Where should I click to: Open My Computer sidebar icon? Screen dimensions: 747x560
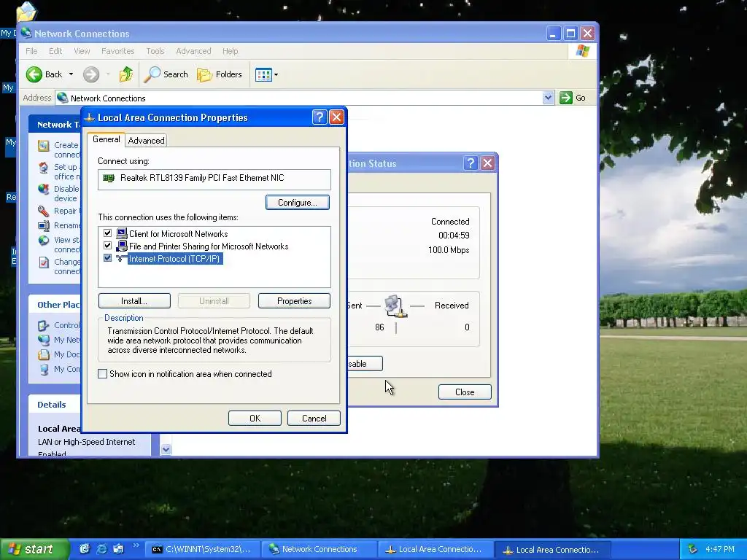click(x=43, y=369)
